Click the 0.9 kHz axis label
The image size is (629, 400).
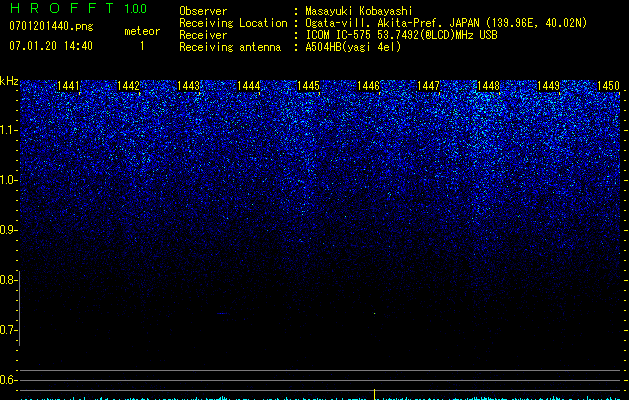(8, 230)
